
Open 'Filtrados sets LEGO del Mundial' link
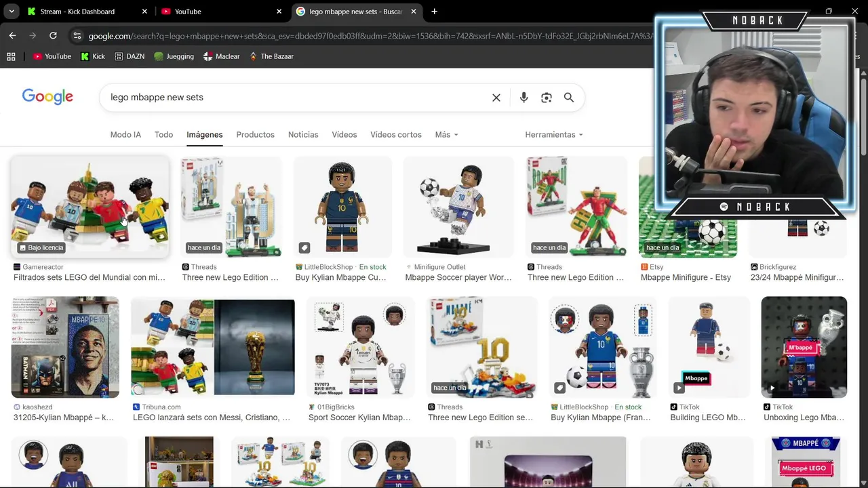pyautogui.click(x=90, y=277)
